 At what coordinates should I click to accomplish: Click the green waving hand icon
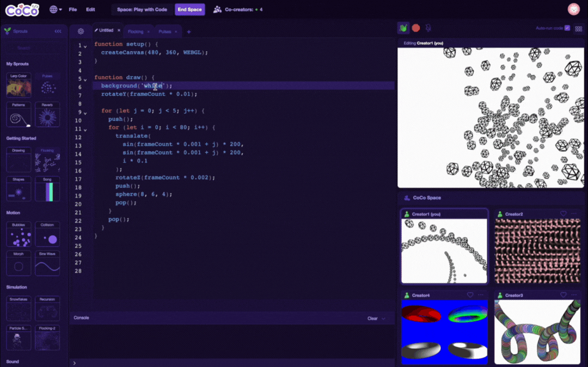403,28
